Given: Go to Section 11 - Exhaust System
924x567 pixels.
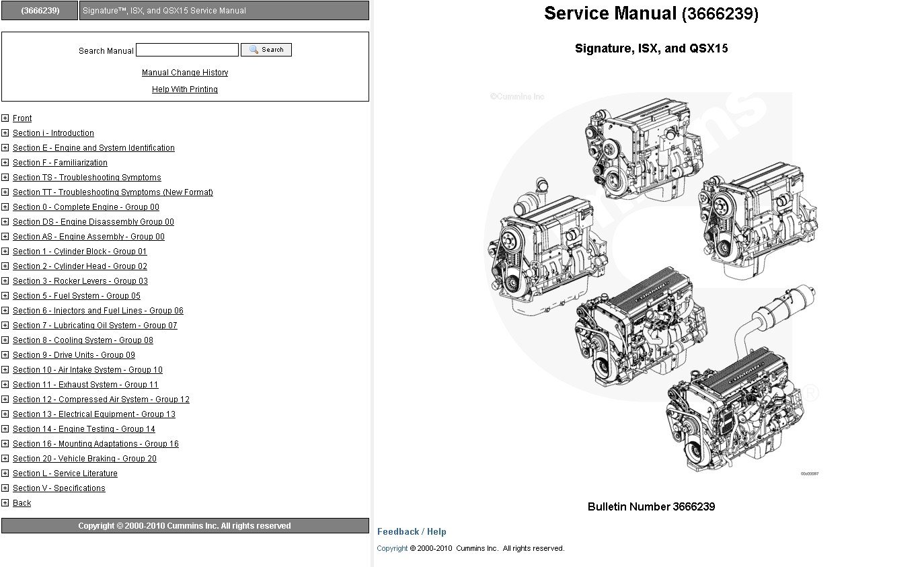Looking at the screenshot, I should (85, 385).
